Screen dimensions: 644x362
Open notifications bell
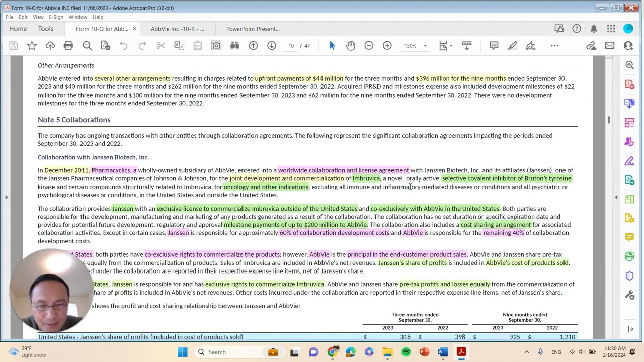594,29
